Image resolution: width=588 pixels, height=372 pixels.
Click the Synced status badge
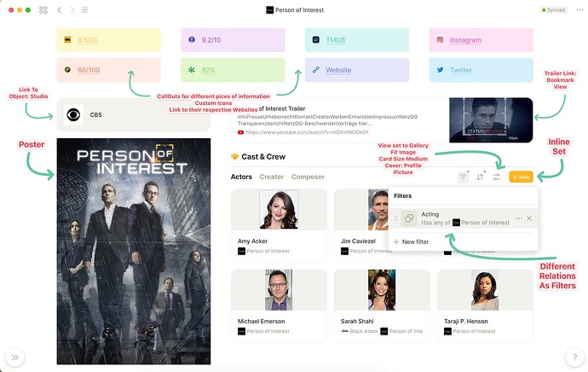tap(554, 10)
